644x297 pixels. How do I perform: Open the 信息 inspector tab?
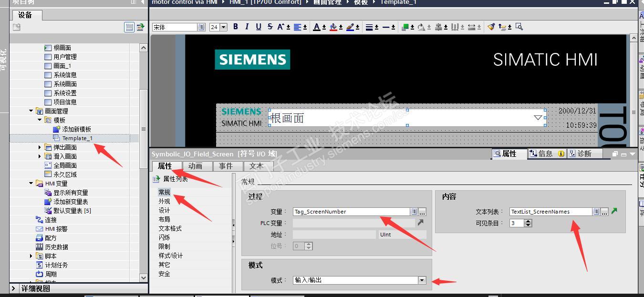click(547, 154)
